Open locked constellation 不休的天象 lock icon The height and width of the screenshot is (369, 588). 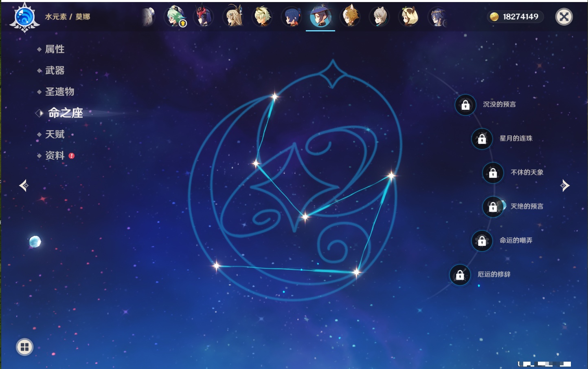coord(493,172)
